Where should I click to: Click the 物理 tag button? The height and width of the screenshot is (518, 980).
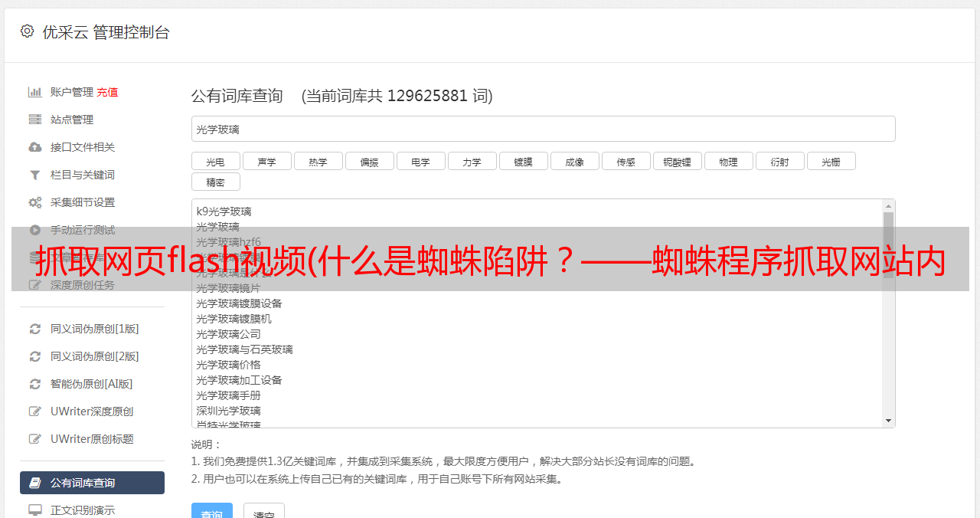click(728, 161)
